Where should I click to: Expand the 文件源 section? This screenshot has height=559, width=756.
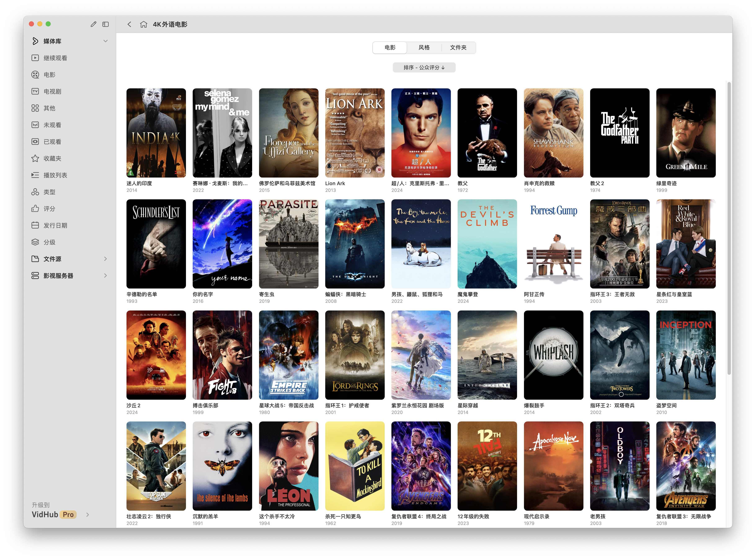click(x=105, y=259)
